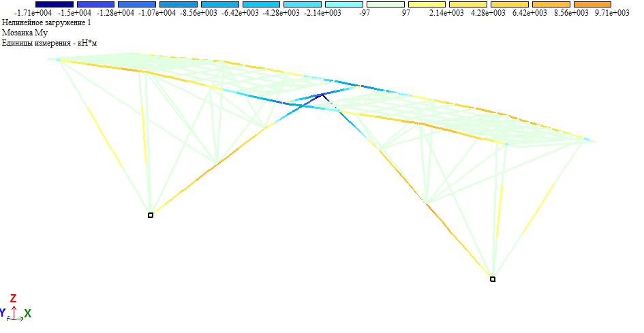Click the green X axis label

[27, 314]
